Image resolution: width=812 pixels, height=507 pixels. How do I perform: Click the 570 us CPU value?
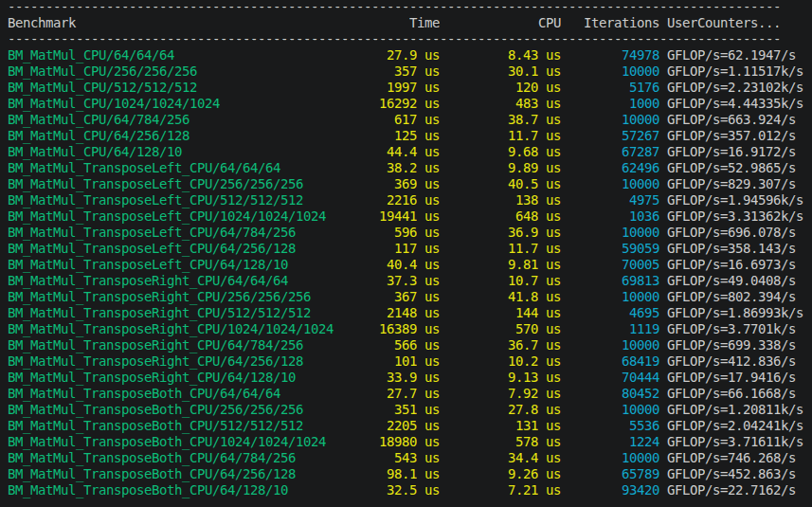tap(538, 329)
